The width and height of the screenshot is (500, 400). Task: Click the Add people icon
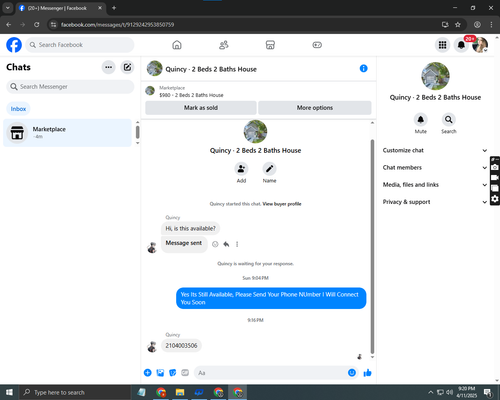tap(241, 169)
